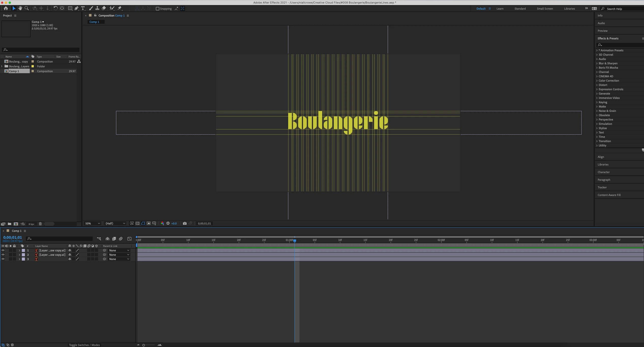Viewport: 644px width, 347px height.
Task: Click Toggle Switches / Modes button
Action: [84, 345]
